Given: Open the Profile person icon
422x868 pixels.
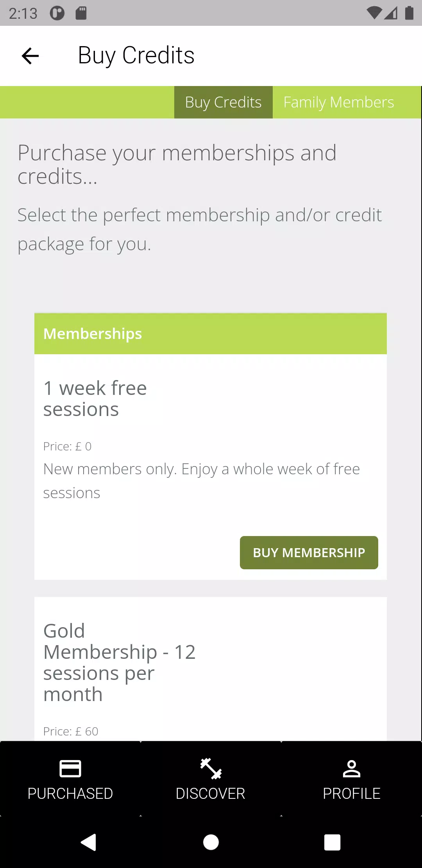Looking at the screenshot, I should (352, 768).
